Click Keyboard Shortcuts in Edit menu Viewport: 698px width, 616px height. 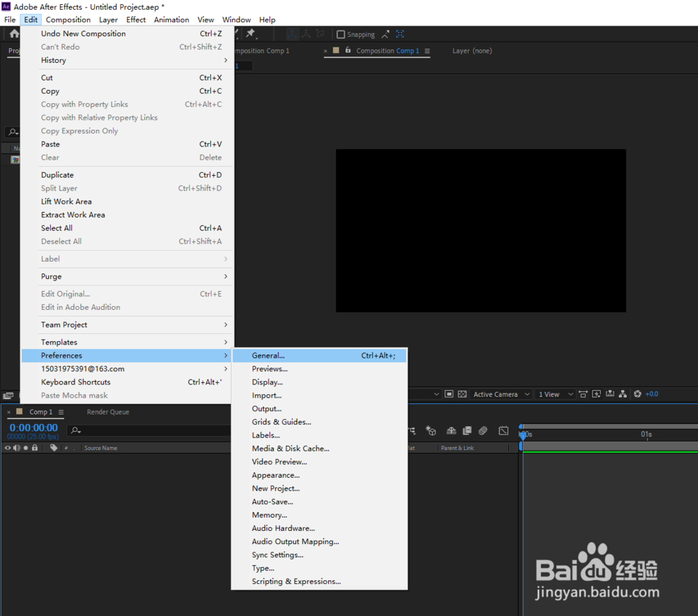(x=127, y=382)
